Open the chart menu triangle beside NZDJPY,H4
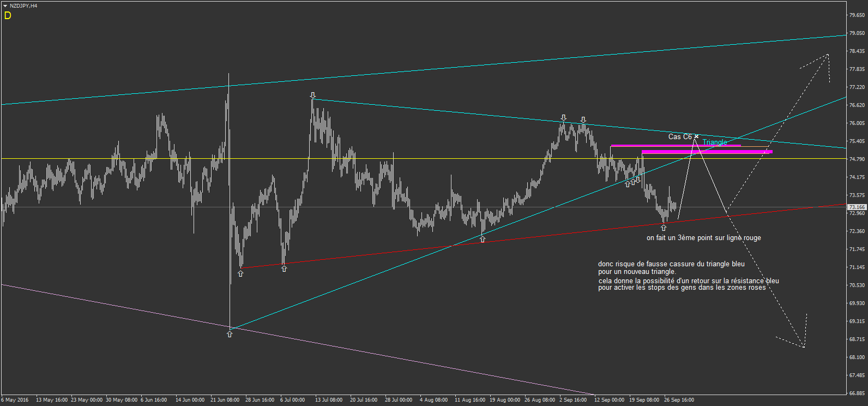 coord(5,6)
